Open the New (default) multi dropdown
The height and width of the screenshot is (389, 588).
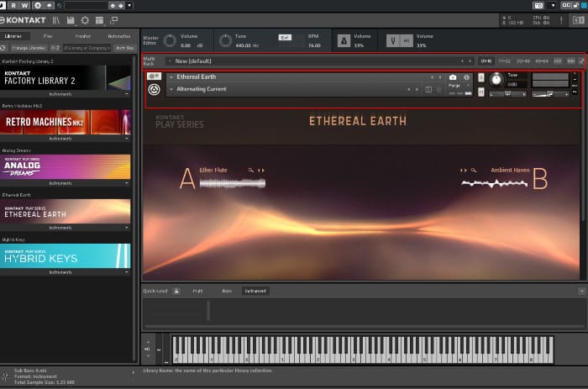170,61
